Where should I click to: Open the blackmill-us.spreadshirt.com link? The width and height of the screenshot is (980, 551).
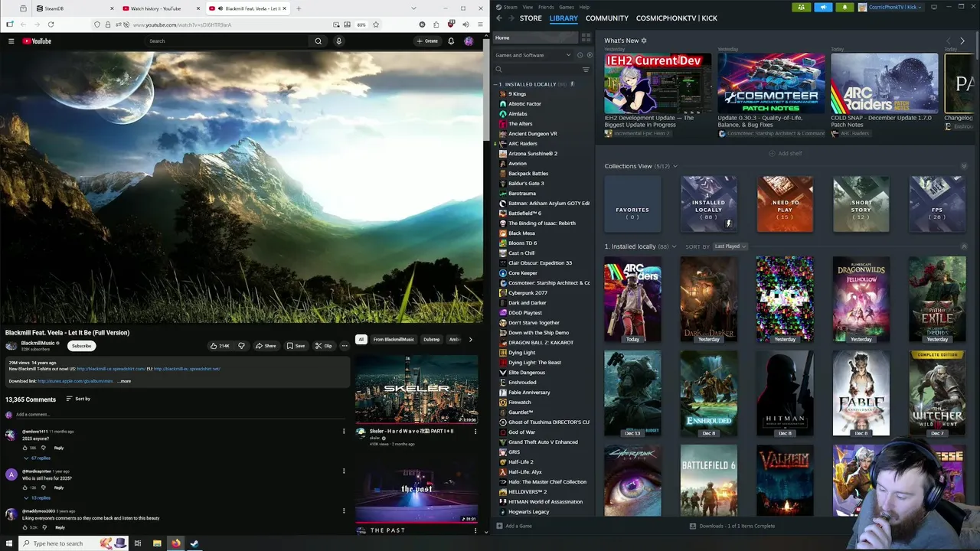click(110, 369)
